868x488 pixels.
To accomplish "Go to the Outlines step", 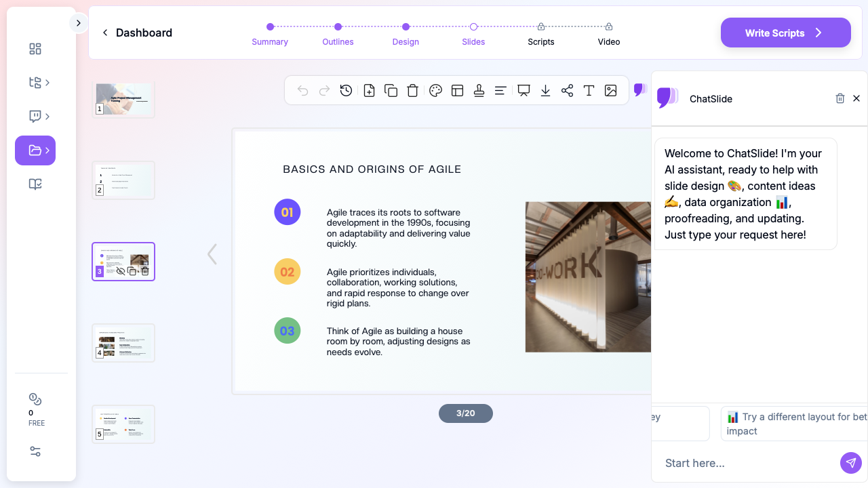I will 338,27.
